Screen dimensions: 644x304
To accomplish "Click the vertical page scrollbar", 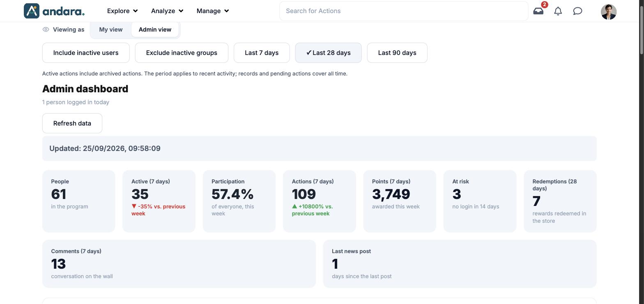I will click(641, 152).
